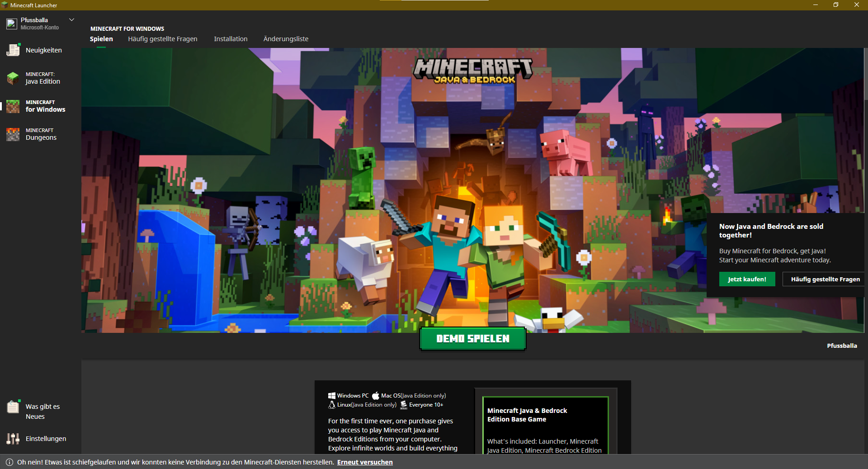Image resolution: width=868 pixels, height=469 pixels.
Task: Open the 'Was gibt es Neues' clipboard icon
Action: coord(13,407)
